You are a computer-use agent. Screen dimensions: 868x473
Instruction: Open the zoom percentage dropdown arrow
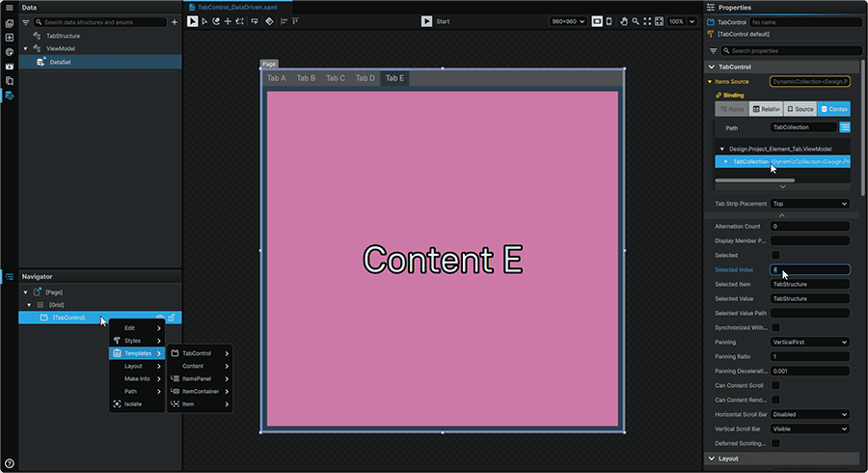click(692, 21)
